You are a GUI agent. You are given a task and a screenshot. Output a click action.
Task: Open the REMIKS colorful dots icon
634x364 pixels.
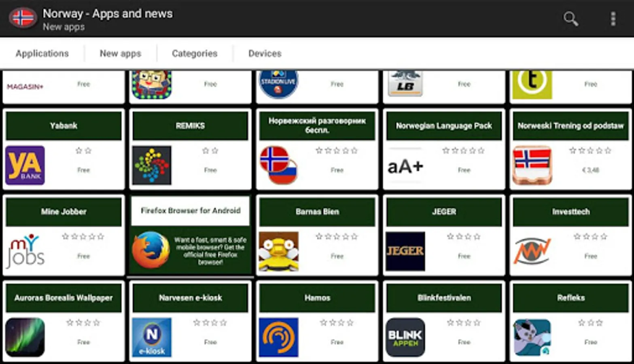click(x=152, y=165)
